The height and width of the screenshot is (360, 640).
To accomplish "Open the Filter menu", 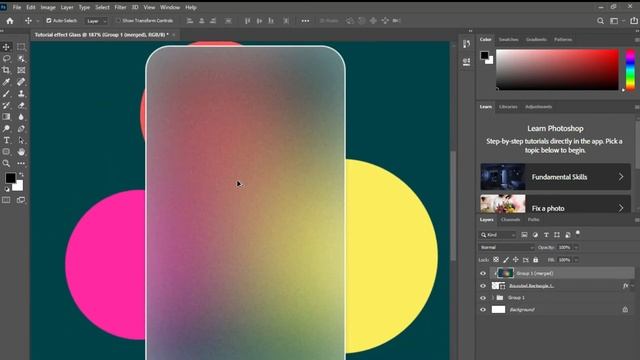I will coord(120,7).
